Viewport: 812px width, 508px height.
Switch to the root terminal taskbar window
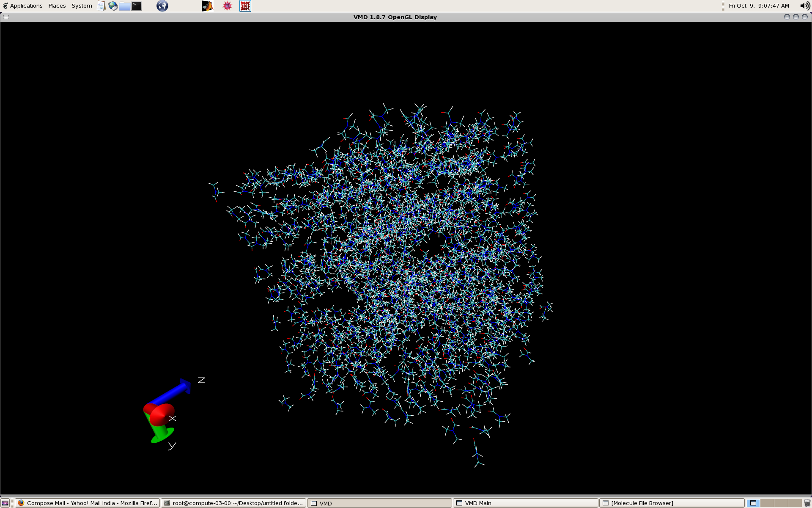point(233,503)
